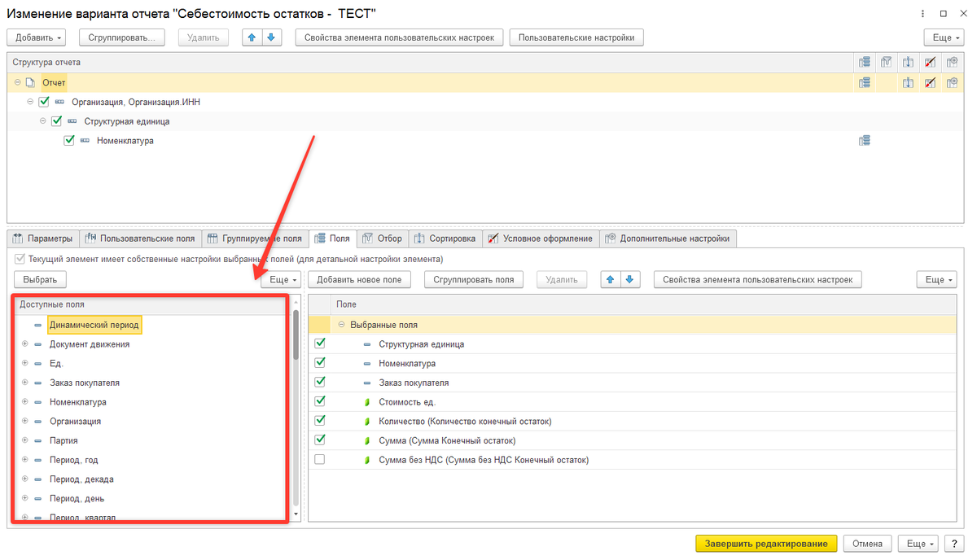Click the move-down arrow in the top toolbar
This screenshot has height=560, width=977.
(272, 37)
